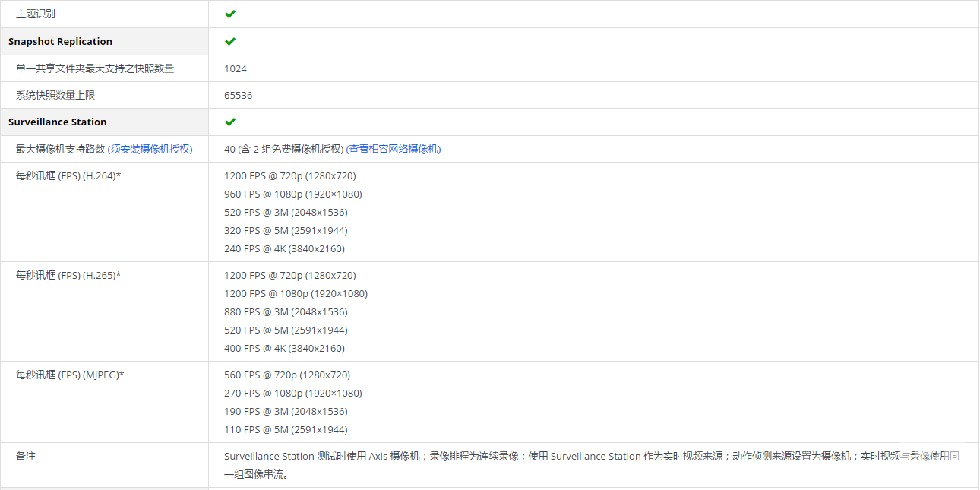The width and height of the screenshot is (980, 490).
Task: Click the Surveillance Station 测试 note text
Action: coord(592,465)
